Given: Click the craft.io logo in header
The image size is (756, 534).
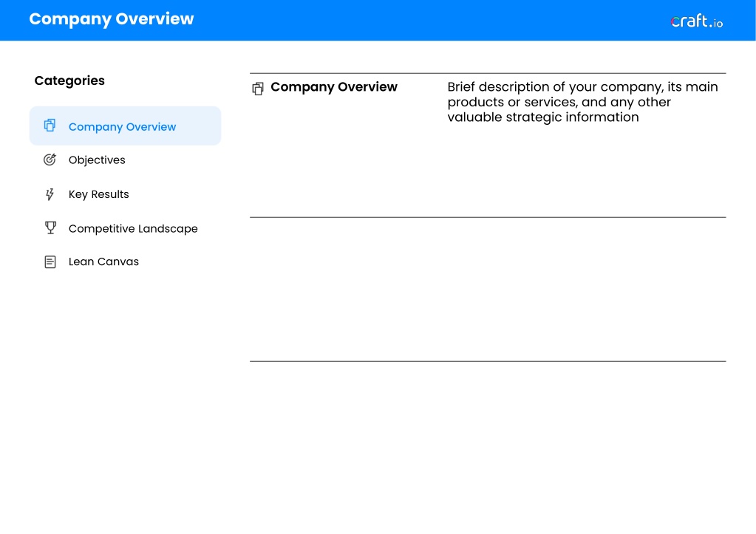Looking at the screenshot, I should pyautogui.click(x=696, y=21).
